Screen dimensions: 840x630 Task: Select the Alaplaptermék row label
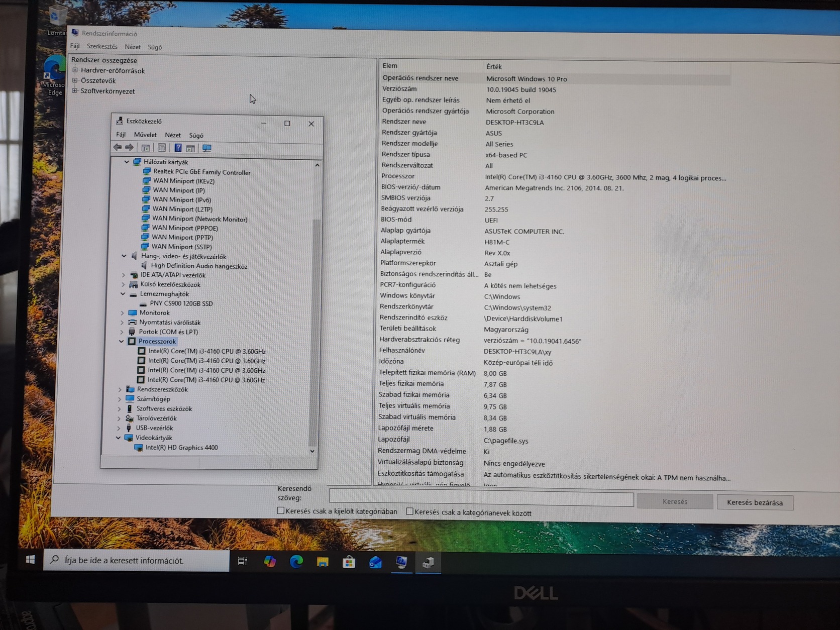[x=402, y=241]
